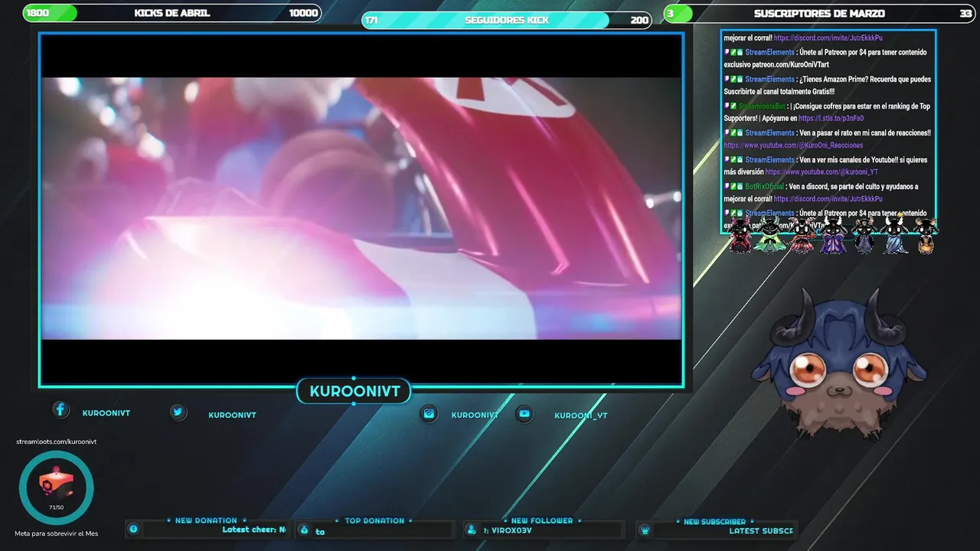This screenshot has height=551, width=980.
Task: Click the crown icon under New Subscriber
Action: pyautogui.click(x=645, y=530)
